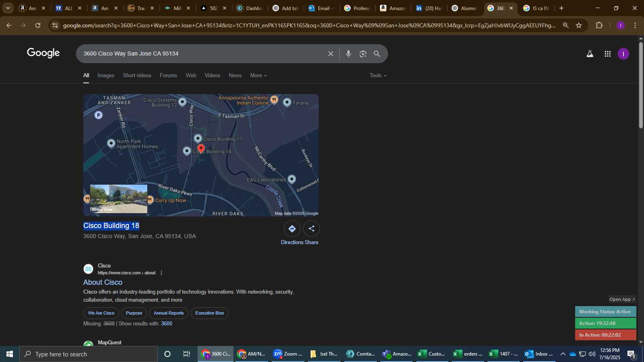The width and height of the screenshot is (644, 362).
Task: Close the current Google search browser tab
Action: (x=511, y=8)
